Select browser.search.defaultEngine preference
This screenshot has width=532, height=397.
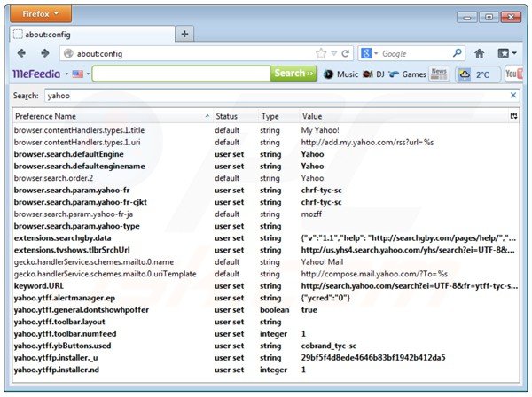pyautogui.click(x=266, y=154)
